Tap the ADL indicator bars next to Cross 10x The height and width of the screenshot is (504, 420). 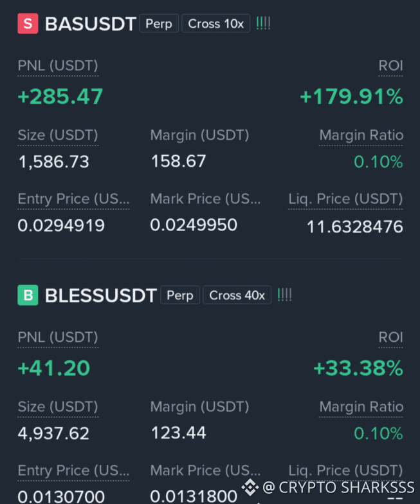tap(263, 23)
